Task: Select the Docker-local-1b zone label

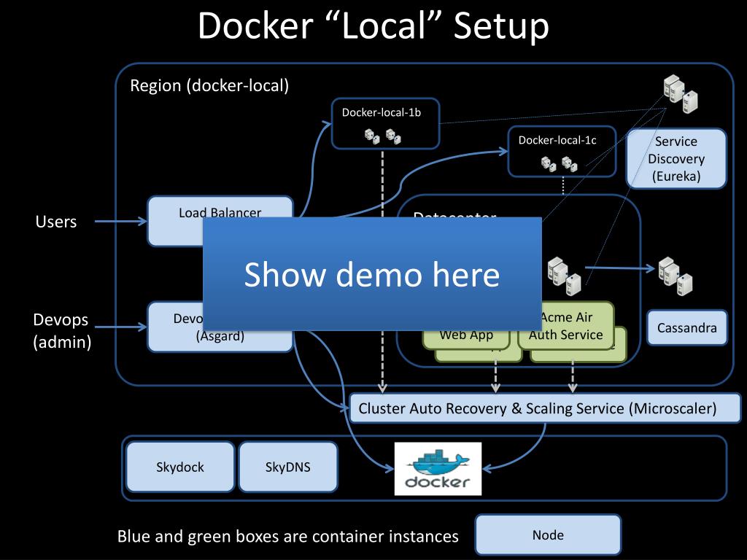Action: (381, 112)
